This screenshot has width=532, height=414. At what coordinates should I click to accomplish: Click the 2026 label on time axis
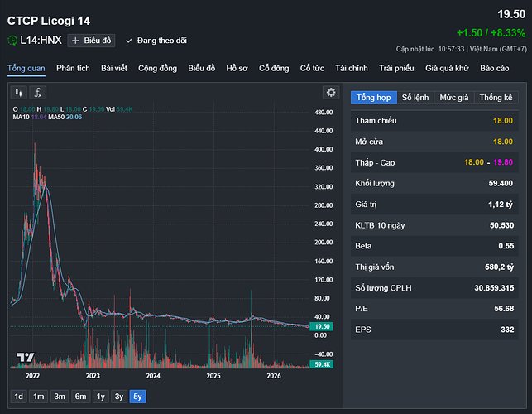[274, 376]
